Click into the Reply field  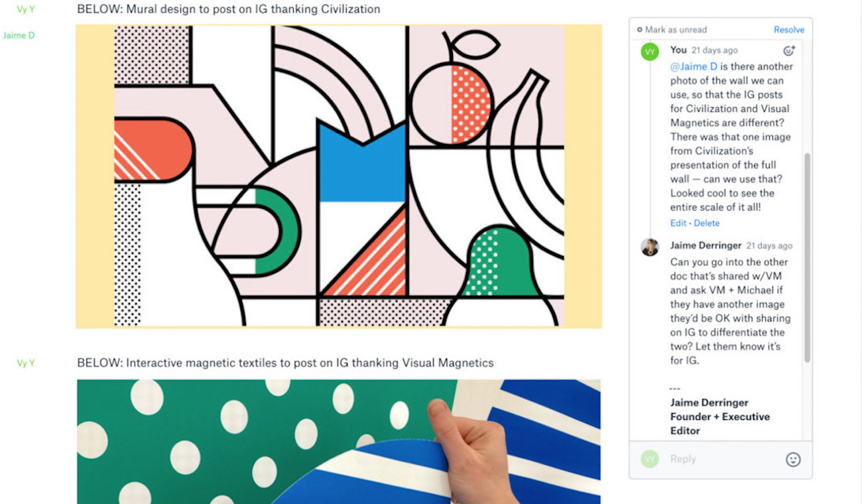tap(723, 459)
